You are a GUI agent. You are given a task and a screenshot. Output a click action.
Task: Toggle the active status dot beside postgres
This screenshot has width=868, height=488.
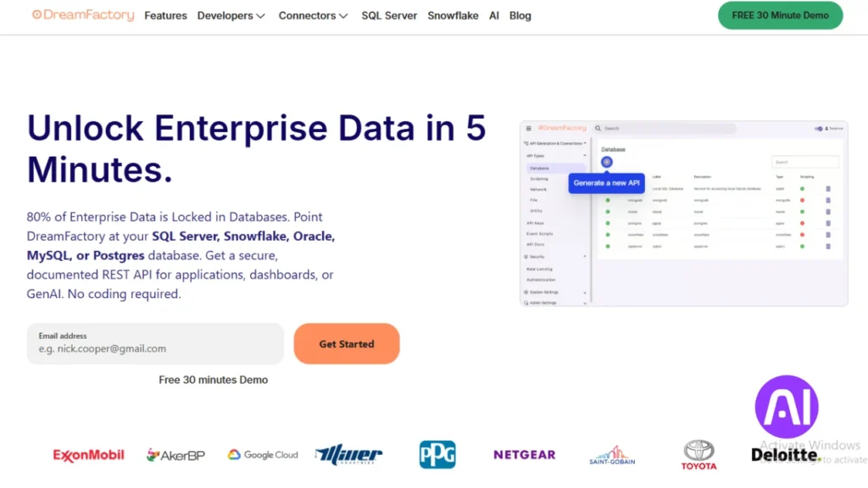606,223
